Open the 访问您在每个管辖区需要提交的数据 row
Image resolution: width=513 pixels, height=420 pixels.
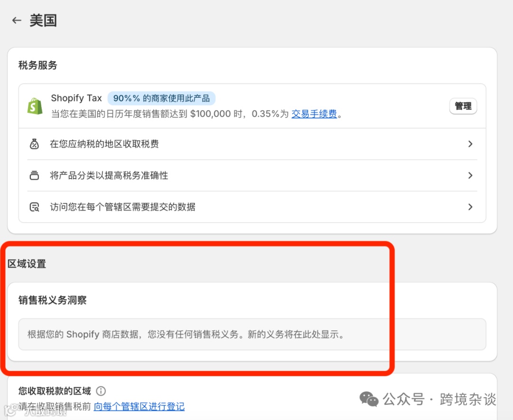pyautogui.click(x=252, y=207)
